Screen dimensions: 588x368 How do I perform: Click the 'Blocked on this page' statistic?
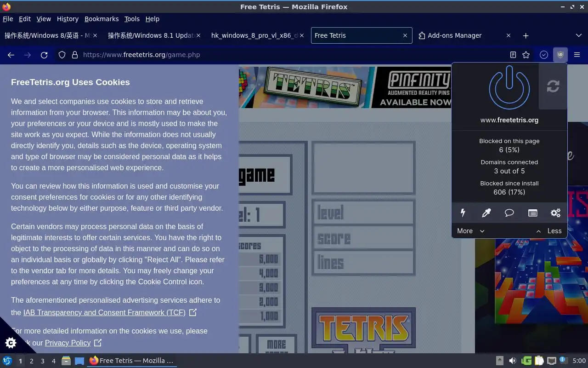pos(509,145)
